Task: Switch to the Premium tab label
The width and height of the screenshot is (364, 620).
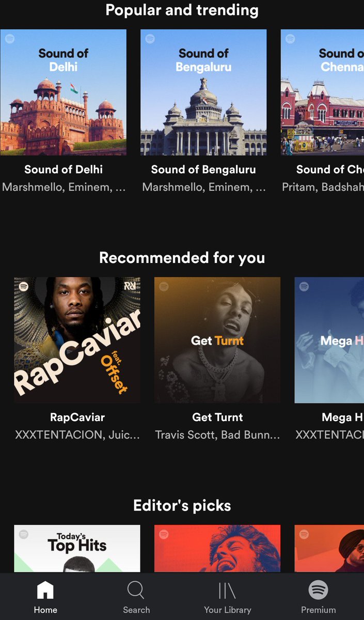Action: [319, 610]
